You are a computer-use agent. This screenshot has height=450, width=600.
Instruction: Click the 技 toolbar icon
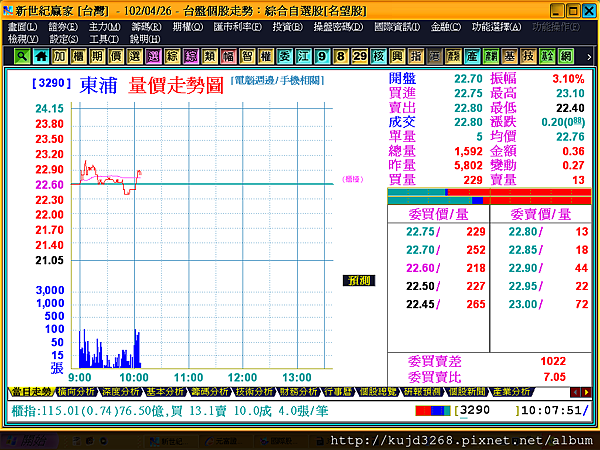click(x=528, y=56)
